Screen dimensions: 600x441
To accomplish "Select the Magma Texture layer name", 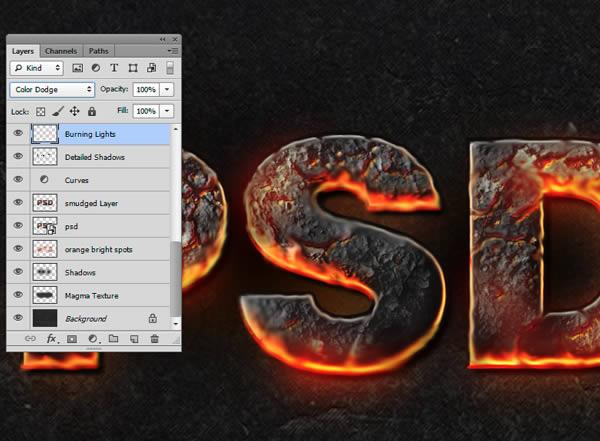I will click(92, 296).
